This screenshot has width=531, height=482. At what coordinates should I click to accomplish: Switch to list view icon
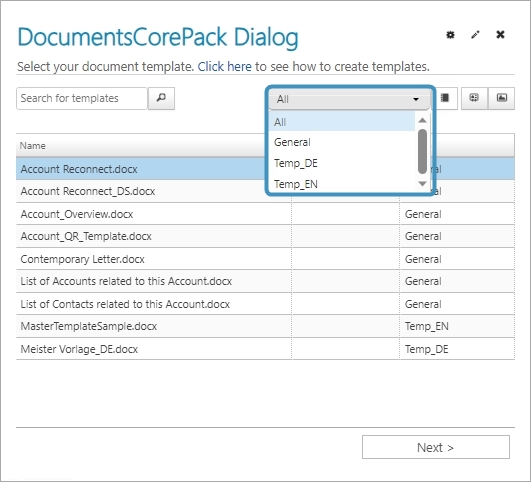(445, 98)
